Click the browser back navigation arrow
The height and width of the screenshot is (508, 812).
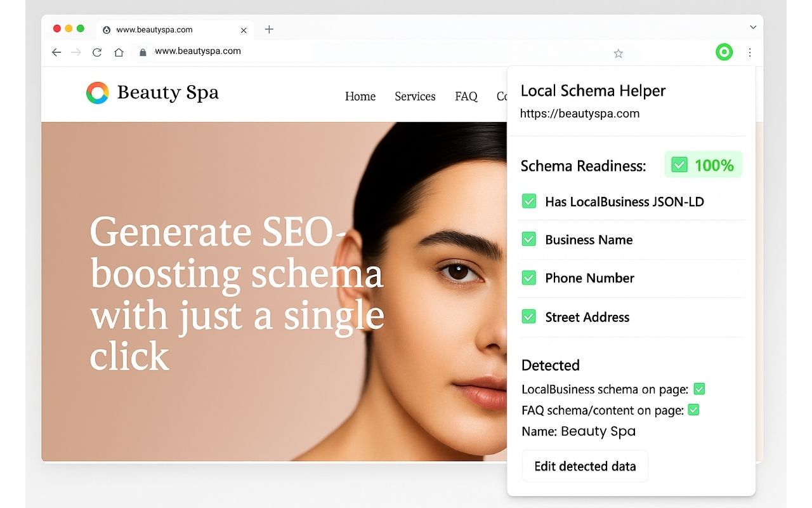click(56, 53)
